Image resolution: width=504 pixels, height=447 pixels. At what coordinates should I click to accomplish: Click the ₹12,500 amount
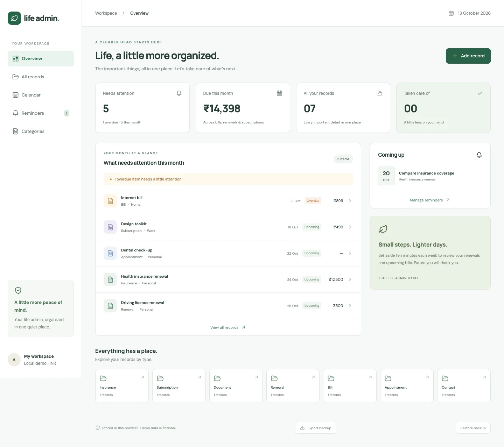(336, 279)
